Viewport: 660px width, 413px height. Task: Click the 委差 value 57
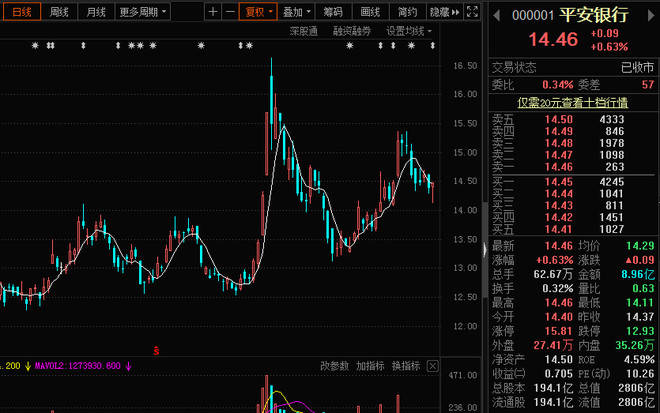coord(647,85)
